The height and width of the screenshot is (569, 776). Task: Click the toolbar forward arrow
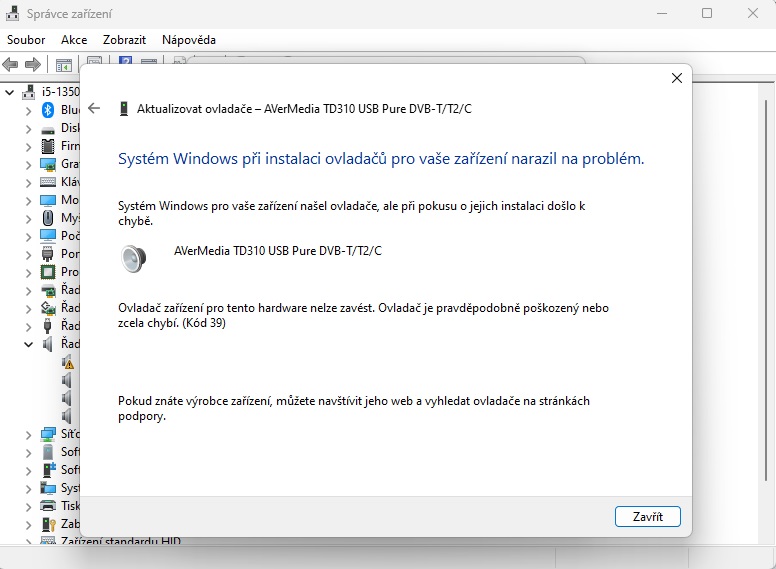coord(32,65)
